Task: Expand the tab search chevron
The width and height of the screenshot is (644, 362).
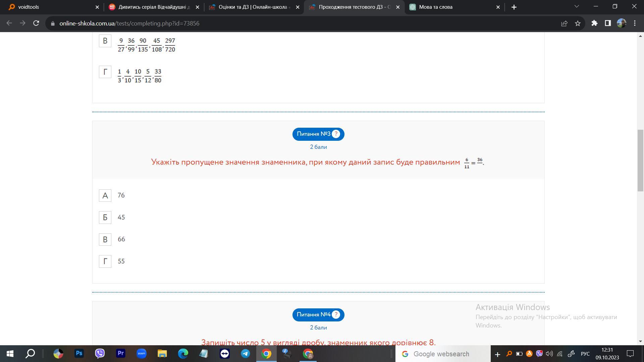Action: tap(577, 6)
